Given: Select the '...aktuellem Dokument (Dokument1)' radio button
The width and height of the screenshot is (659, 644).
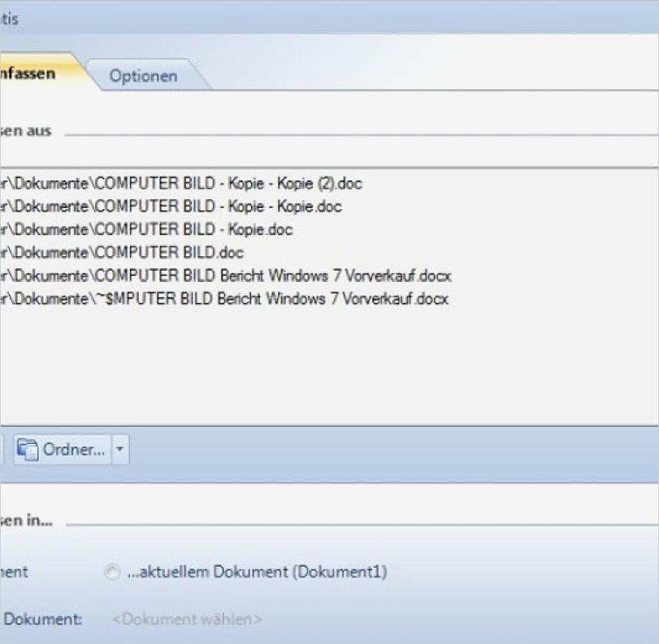Looking at the screenshot, I should (112, 572).
